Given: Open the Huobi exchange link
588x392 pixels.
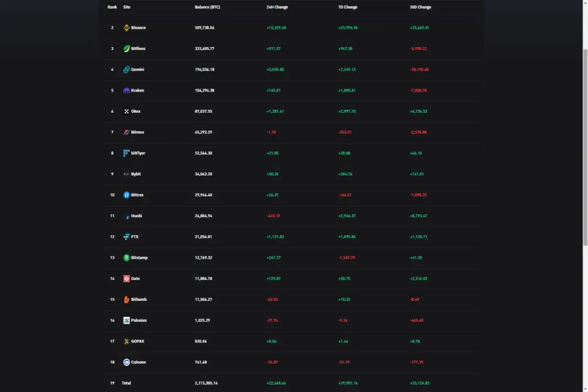Looking at the screenshot, I should click(x=136, y=216).
